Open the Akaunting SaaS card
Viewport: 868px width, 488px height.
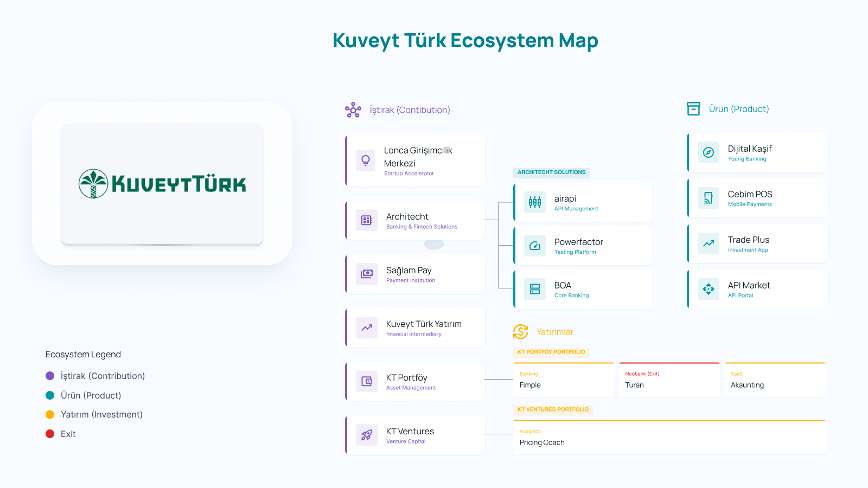click(x=775, y=380)
